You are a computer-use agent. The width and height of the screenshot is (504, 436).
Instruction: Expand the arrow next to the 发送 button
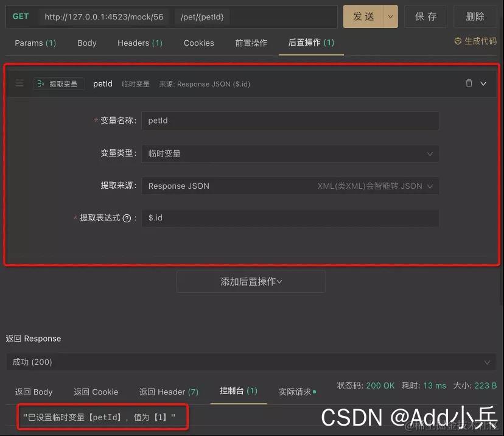390,16
